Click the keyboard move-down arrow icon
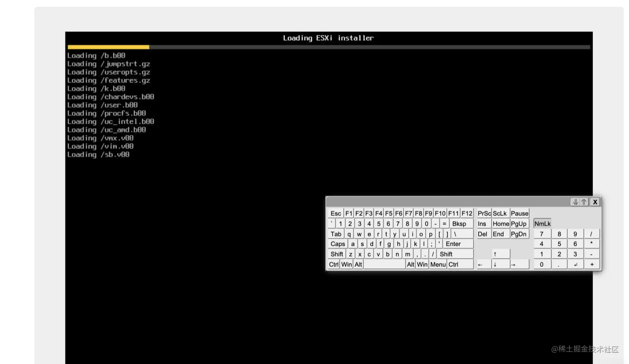The height and width of the screenshot is (364, 629). (x=575, y=202)
